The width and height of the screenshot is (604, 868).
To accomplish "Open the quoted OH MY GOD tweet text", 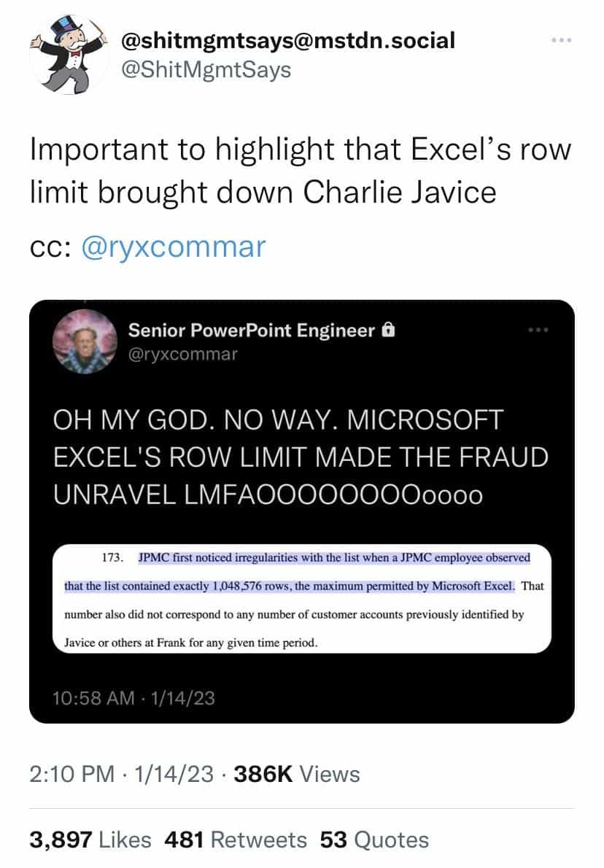I will point(301,457).
